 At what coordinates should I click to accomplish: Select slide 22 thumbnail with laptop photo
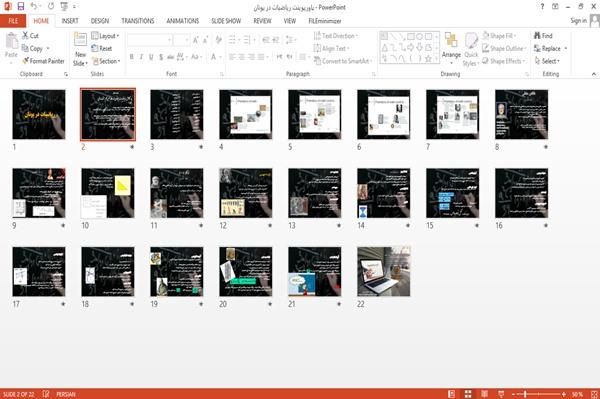384,272
